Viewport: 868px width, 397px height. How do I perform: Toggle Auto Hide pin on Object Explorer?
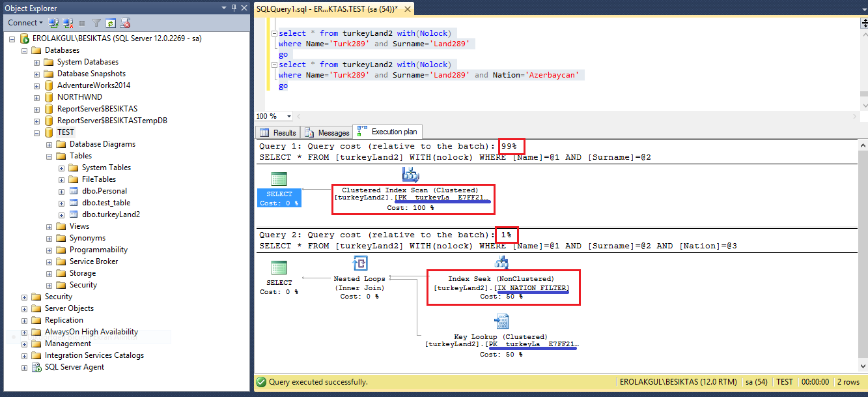click(x=233, y=8)
